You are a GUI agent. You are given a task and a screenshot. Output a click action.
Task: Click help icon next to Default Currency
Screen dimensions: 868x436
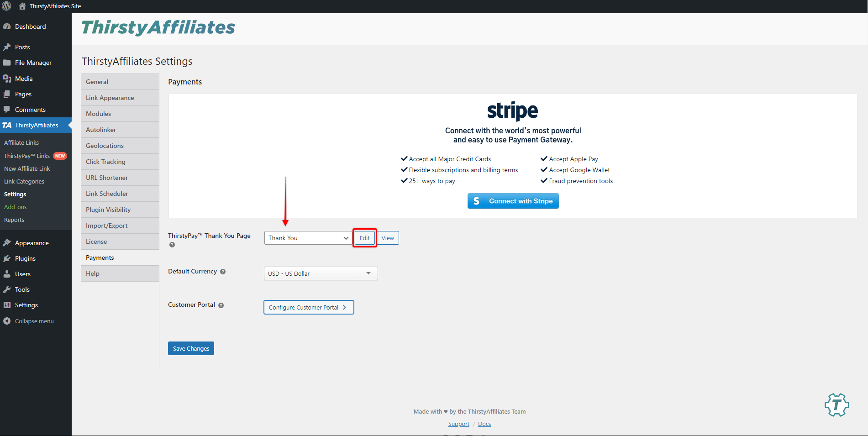point(223,272)
